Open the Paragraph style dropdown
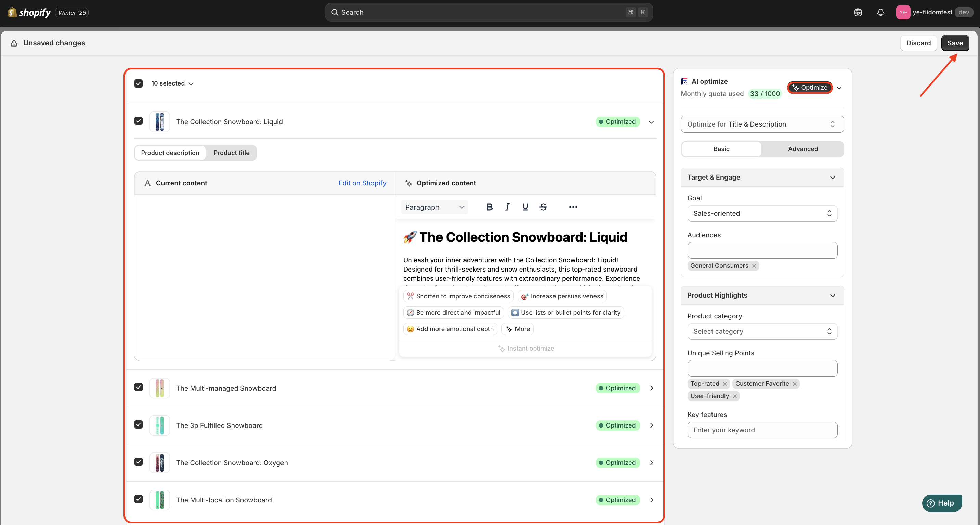The image size is (980, 525). 434,207
